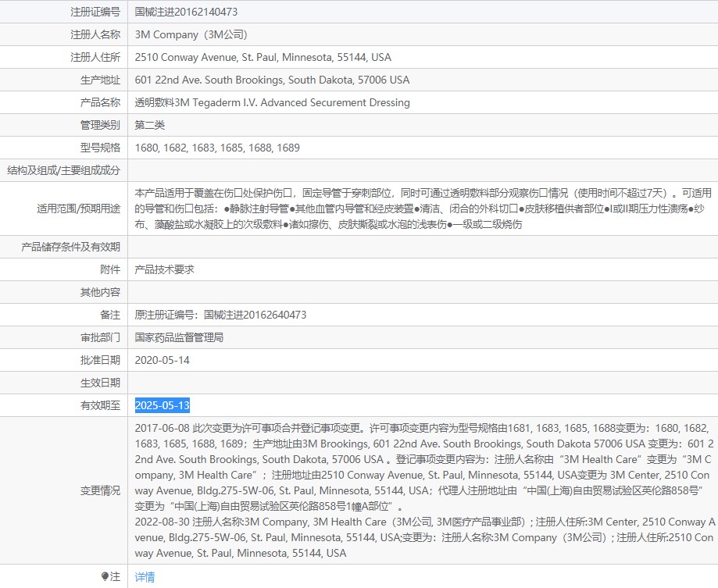Select the 结构及组成/主要组成成分 field label

click(x=63, y=171)
